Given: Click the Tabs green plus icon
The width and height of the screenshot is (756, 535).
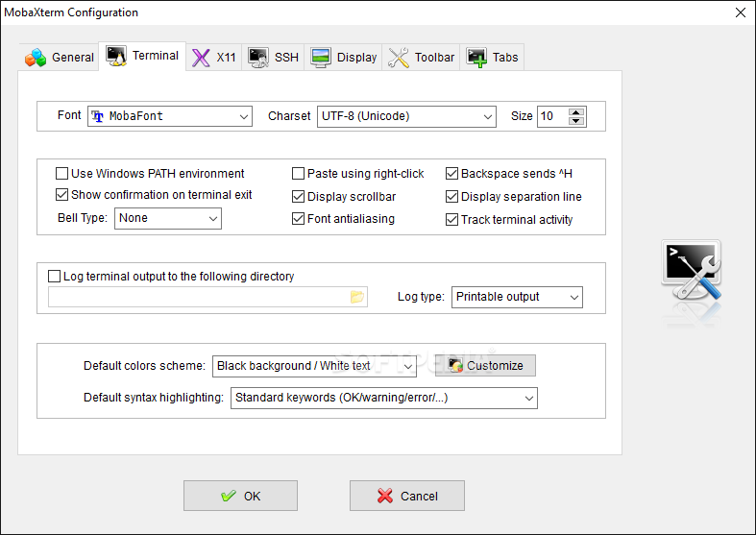Looking at the screenshot, I should pos(476,58).
